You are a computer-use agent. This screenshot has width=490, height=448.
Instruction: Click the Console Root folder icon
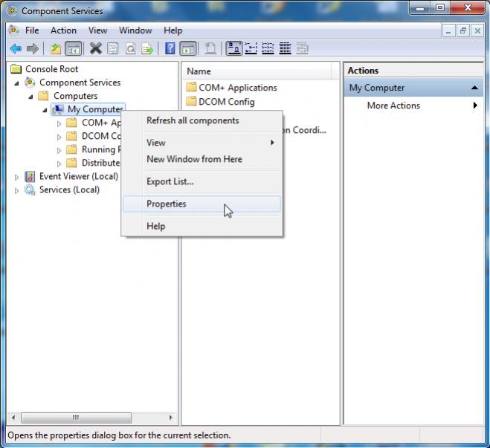pyautogui.click(x=16, y=68)
